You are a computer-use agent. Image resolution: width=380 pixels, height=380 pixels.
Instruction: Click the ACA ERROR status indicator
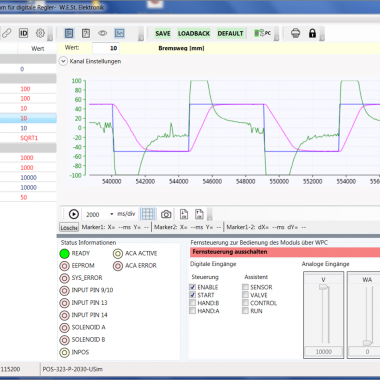(118, 266)
